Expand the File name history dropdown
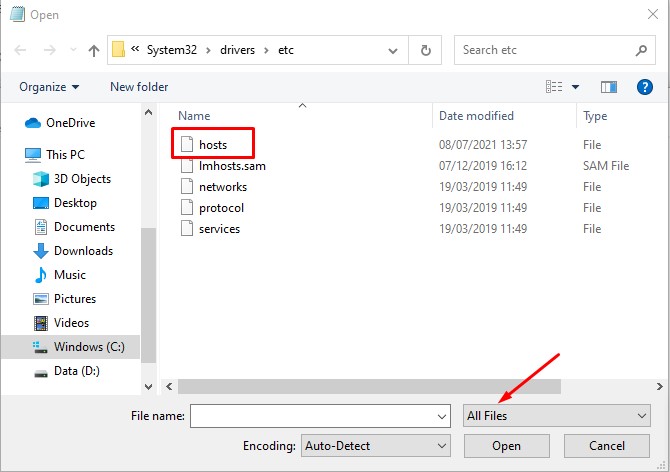The width and height of the screenshot is (670, 472). tap(442, 415)
